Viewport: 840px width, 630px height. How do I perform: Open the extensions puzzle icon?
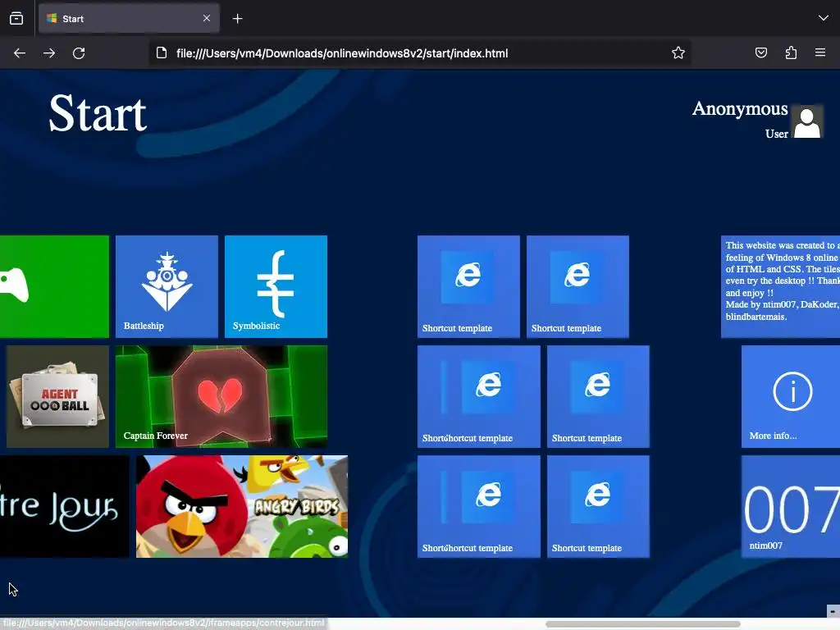791,52
